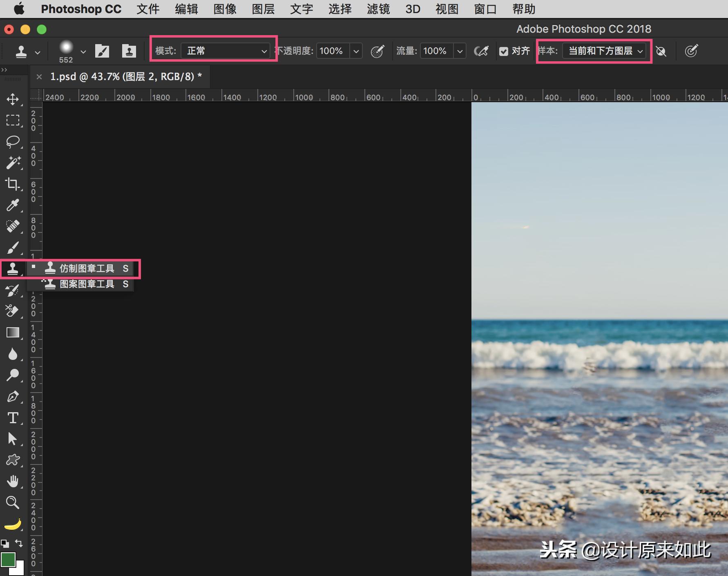Select the Lasso tool

[x=13, y=141]
